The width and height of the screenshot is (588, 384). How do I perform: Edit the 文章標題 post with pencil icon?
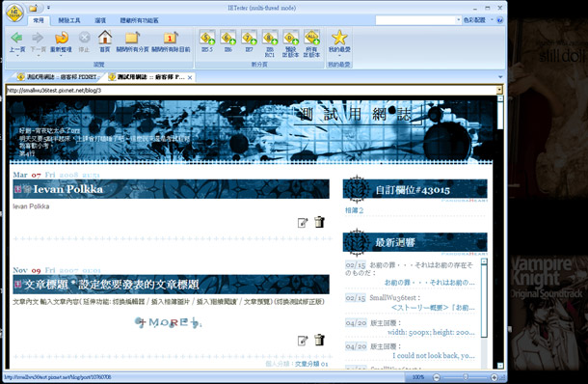303,341
